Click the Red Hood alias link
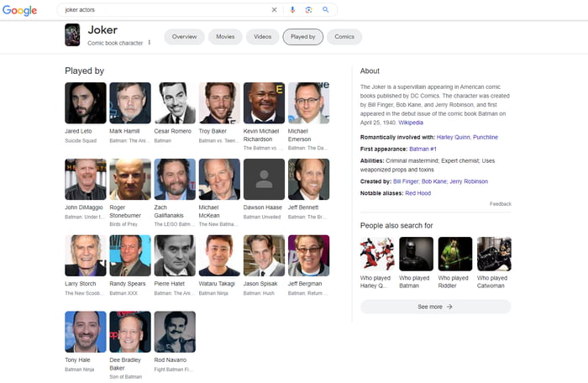Screen dimensions: 588x383 [x=417, y=193]
